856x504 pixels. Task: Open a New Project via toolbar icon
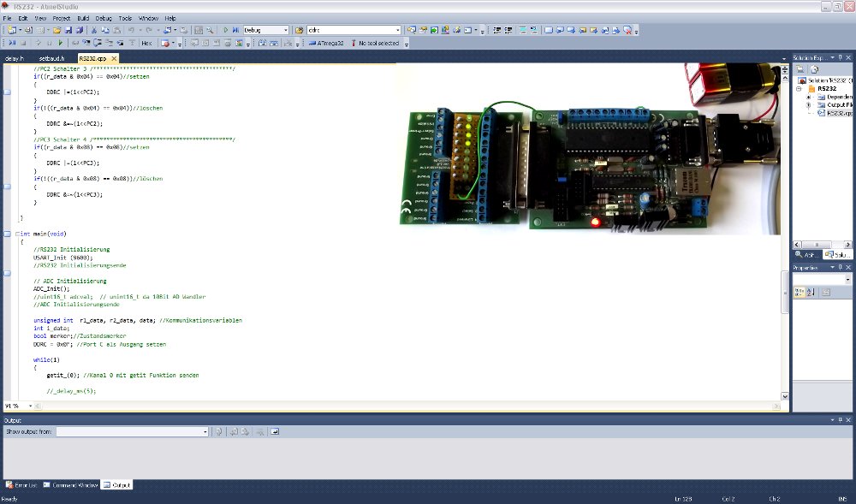coord(12,30)
